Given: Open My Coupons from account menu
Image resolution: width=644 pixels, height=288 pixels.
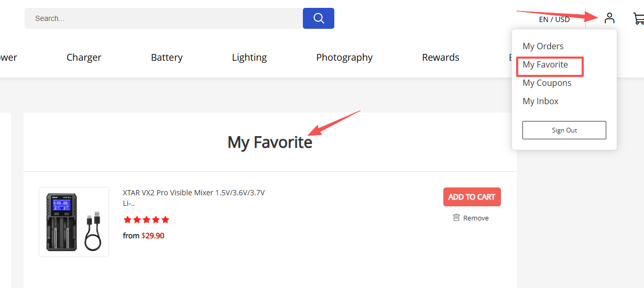Looking at the screenshot, I should click(547, 83).
